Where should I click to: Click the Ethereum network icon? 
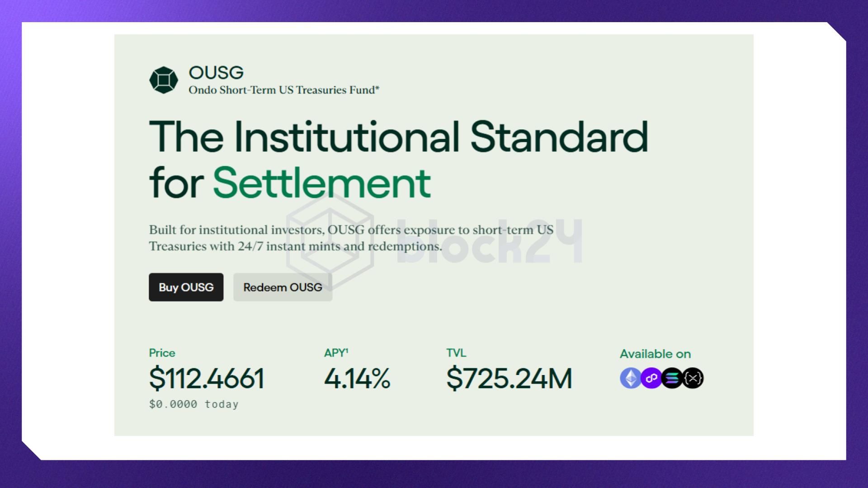click(630, 378)
